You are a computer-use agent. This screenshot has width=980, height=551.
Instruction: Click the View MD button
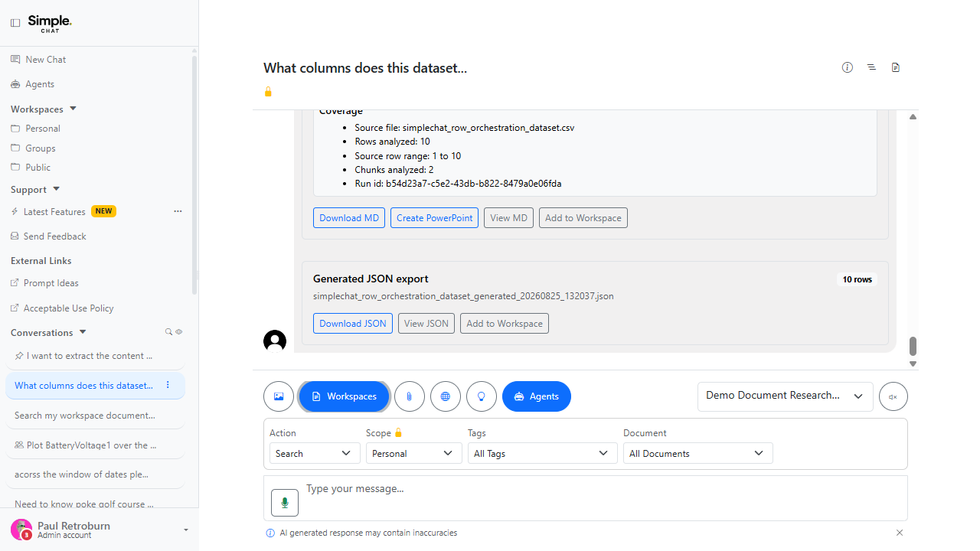tap(509, 218)
